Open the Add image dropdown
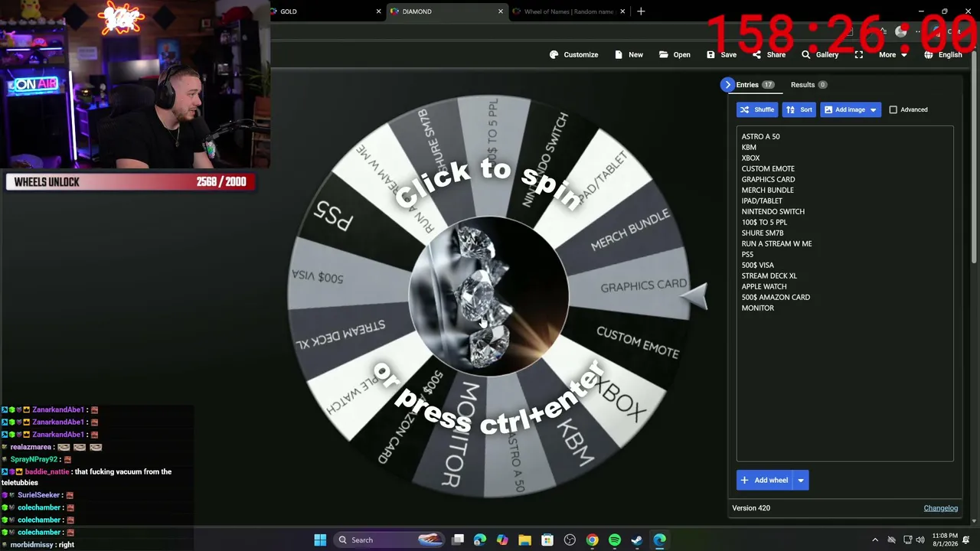 pyautogui.click(x=851, y=109)
